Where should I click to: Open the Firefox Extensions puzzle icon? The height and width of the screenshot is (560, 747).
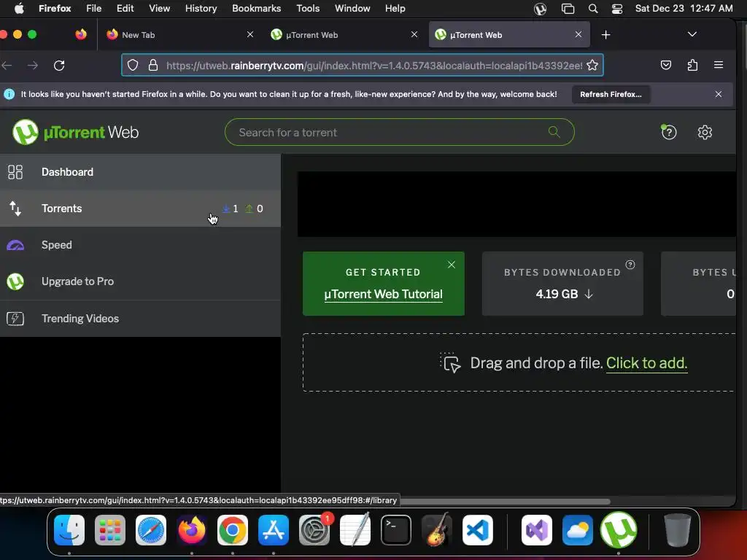[692, 65]
